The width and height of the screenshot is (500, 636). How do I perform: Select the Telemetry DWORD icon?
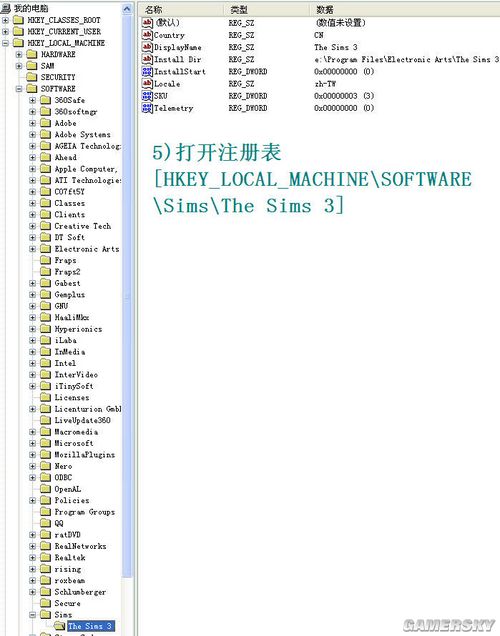(x=147, y=108)
